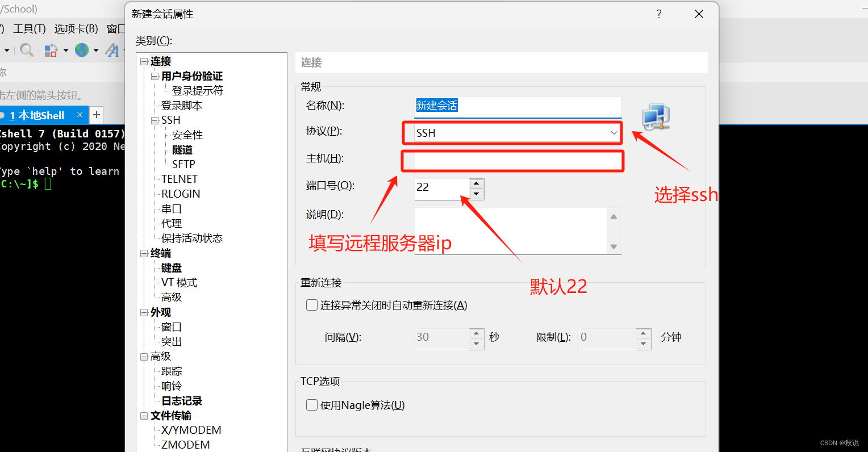The width and height of the screenshot is (868, 452).
Task: Collapse the 连接 tree branch
Action: tap(144, 61)
